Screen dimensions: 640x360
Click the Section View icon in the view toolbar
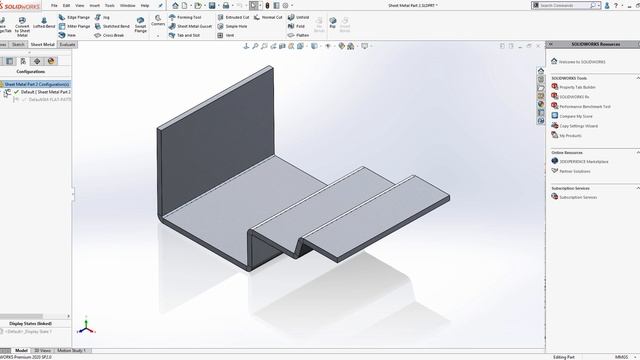pyautogui.click(x=282, y=46)
